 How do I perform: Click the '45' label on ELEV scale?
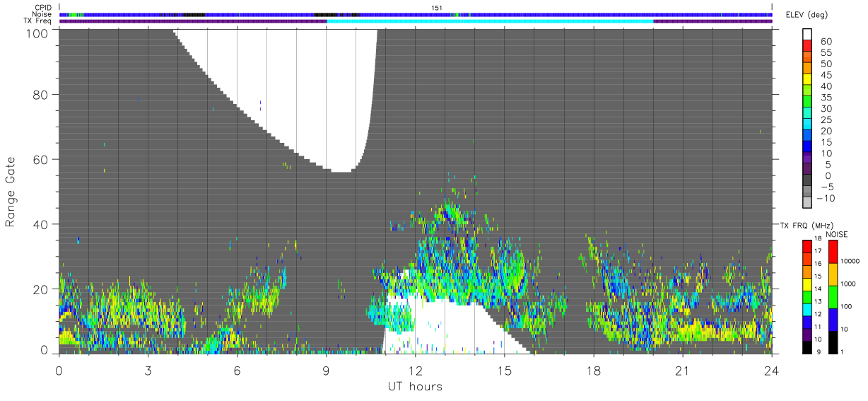(x=826, y=75)
